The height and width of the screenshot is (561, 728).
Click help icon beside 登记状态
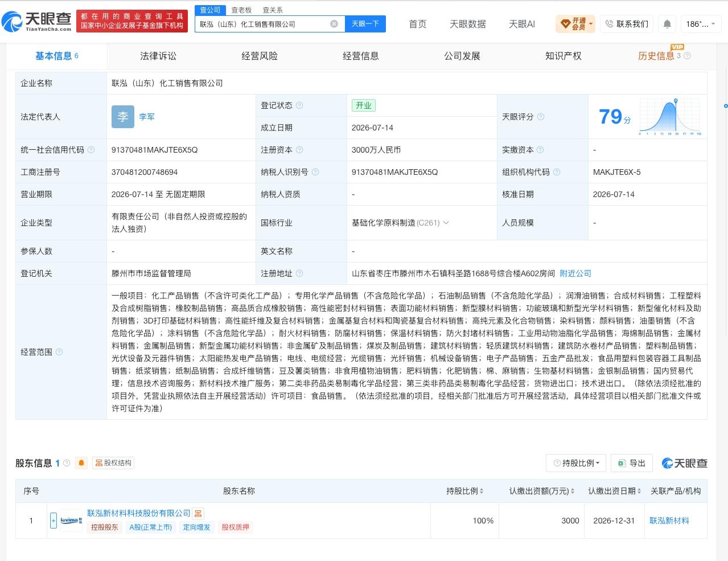tap(299, 105)
